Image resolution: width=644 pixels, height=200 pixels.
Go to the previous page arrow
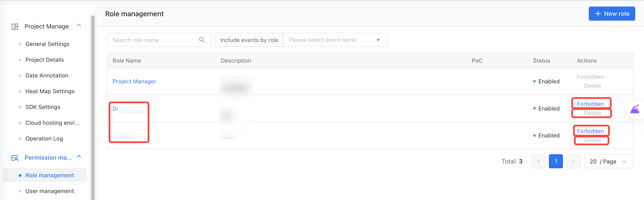click(x=538, y=161)
